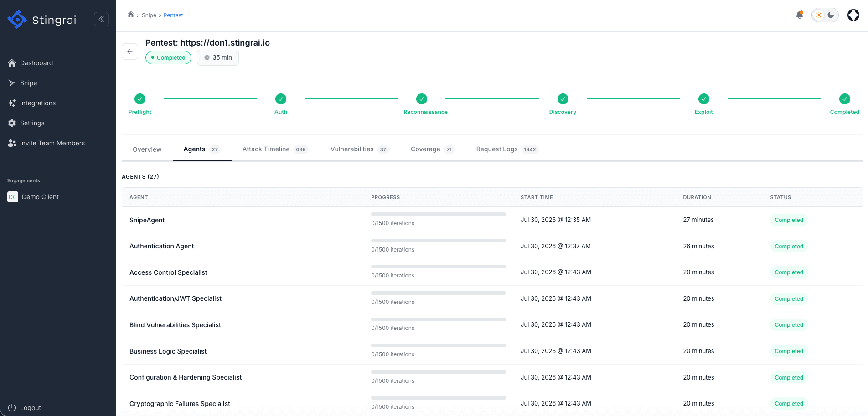This screenshot has height=416, width=868.
Task: Click the Discovery step checkmark
Action: point(563,99)
